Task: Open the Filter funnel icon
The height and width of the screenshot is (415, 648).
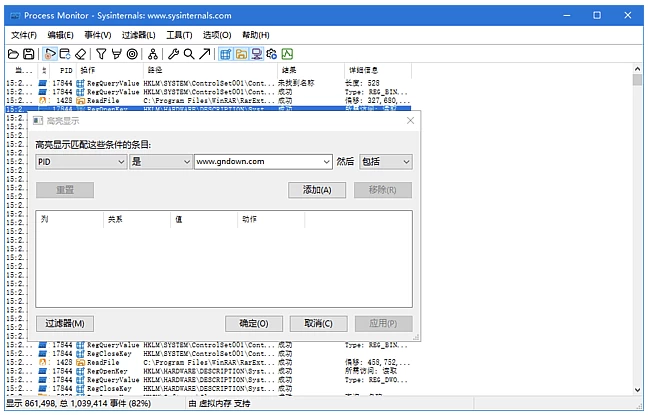Action: point(101,54)
